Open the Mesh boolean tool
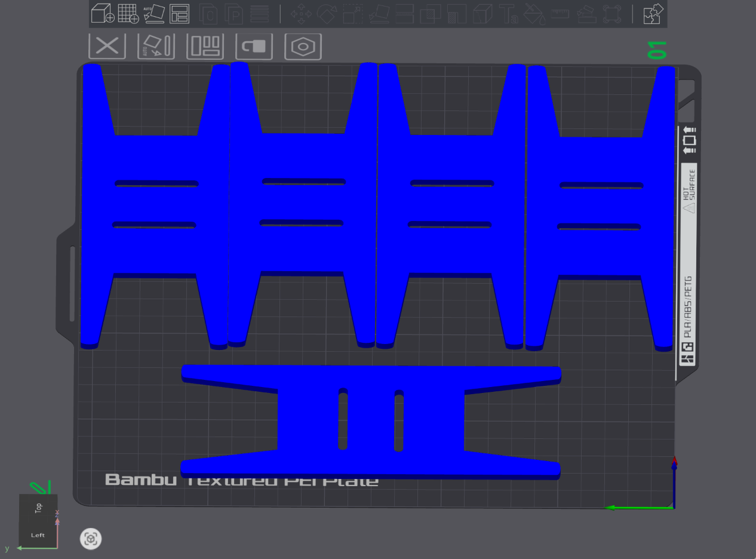Image resolution: width=756 pixels, height=559 pixels. [x=431, y=13]
